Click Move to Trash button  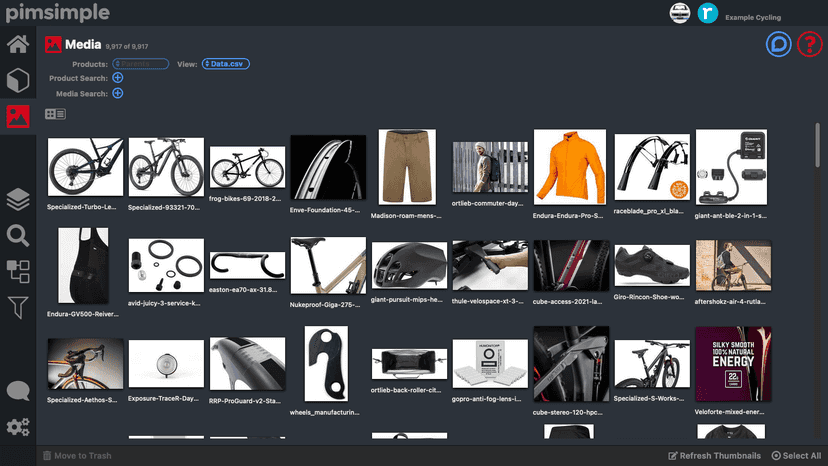coord(77,455)
